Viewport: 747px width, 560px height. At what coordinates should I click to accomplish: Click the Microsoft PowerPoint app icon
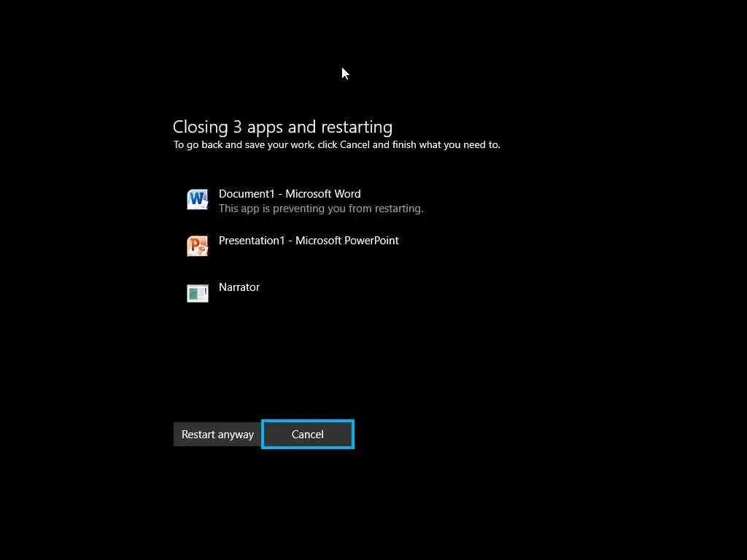click(x=197, y=246)
